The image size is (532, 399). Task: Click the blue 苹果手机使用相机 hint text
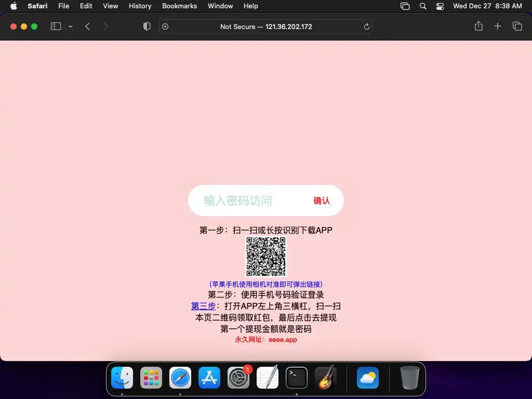(266, 284)
